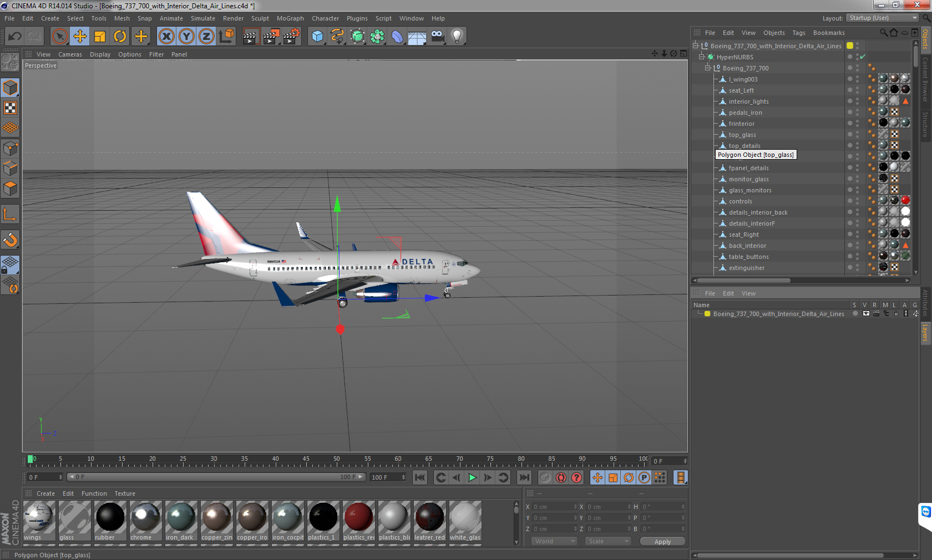Screen dimensions: 932x560
Task: Go to start of animation
Action: pos(420,477)
